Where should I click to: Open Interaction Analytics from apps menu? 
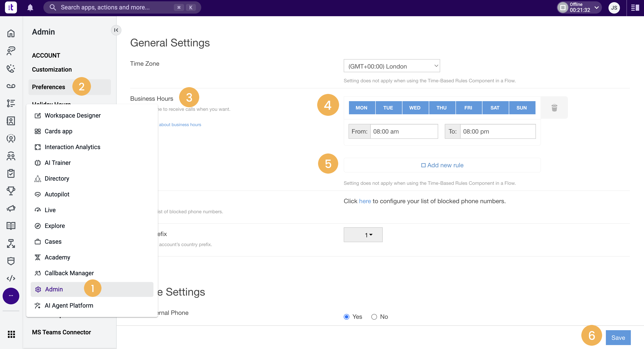[92, 147]
